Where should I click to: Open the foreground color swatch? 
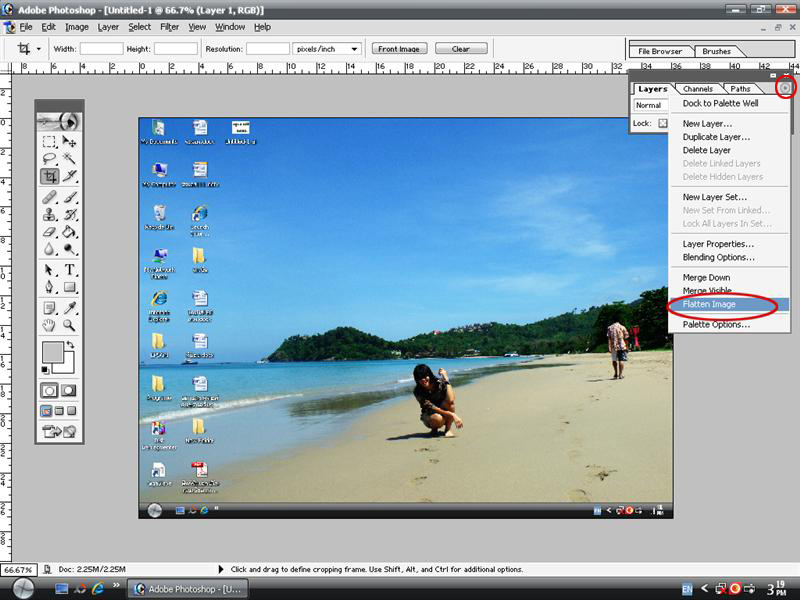53,351
